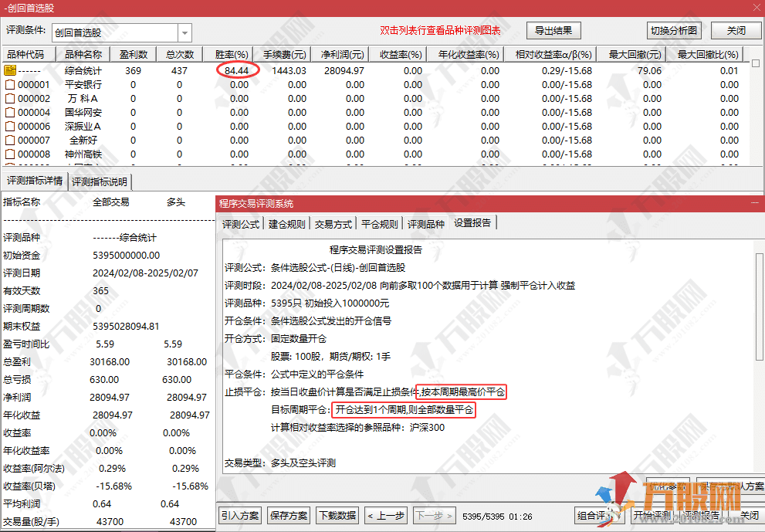The height and width of the screenshot is (532, 765).
Task: Select stock name 万 科A
Action: pos(83,99)
